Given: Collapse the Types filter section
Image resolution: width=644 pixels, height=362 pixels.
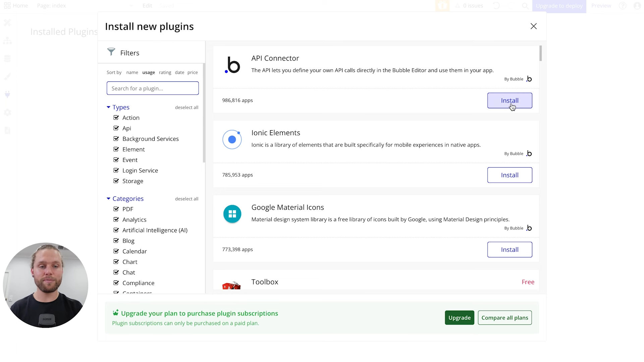Looking at the screenshot, I should click(108, 107).
